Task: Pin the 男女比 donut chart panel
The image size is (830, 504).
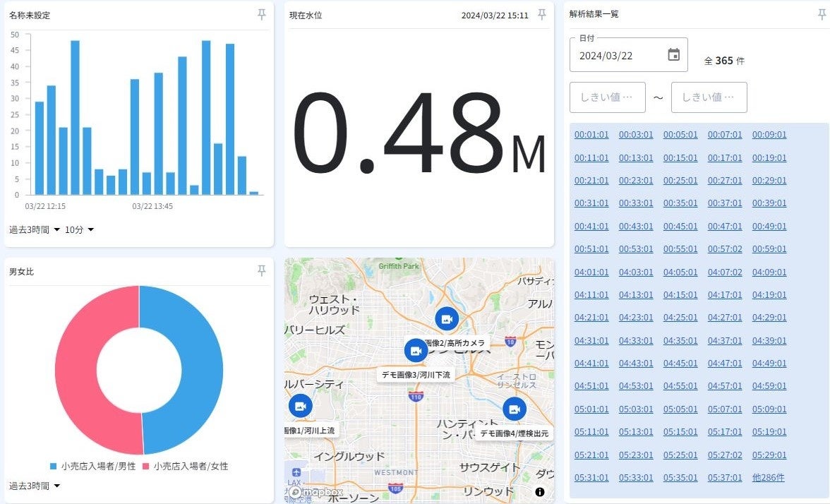Action: click(261, 271)
